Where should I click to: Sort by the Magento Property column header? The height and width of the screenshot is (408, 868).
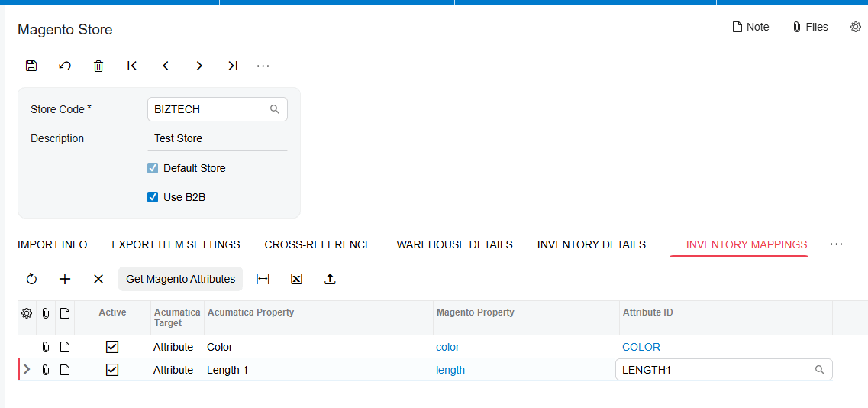pos(526,312)
